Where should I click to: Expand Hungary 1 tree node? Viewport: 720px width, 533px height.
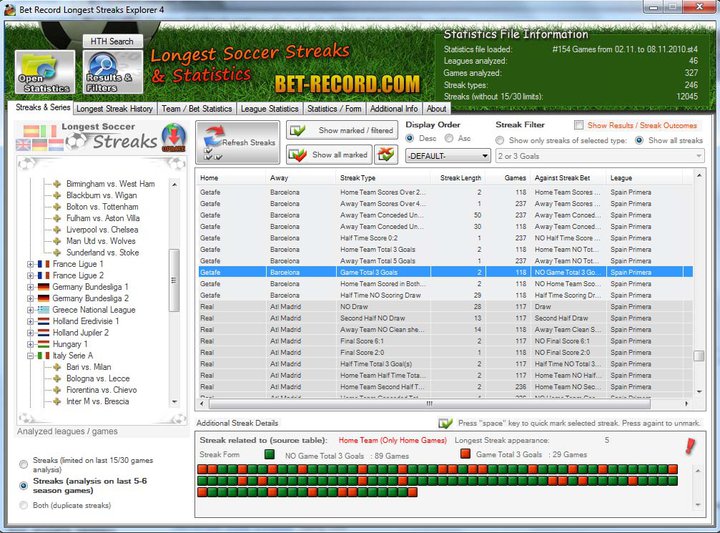pyautogui.click(x=30, y=344)
